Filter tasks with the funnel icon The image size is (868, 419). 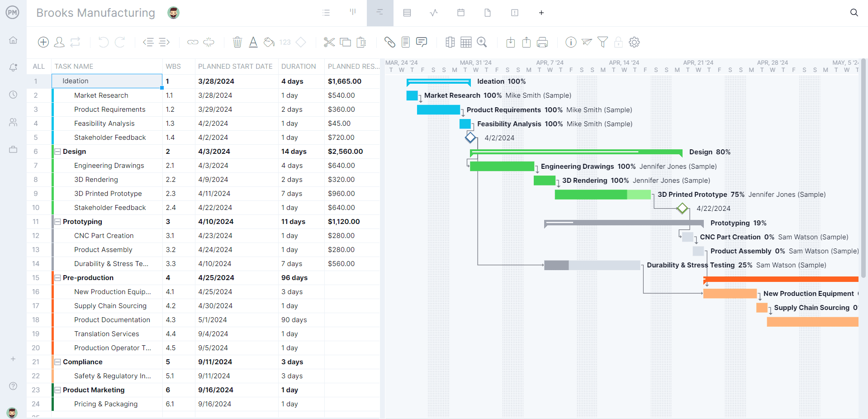602,42
